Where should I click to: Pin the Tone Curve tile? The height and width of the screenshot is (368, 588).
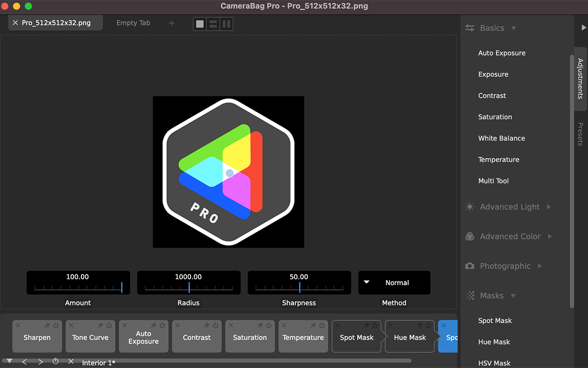pyautogui.click(x=100, y=325)
